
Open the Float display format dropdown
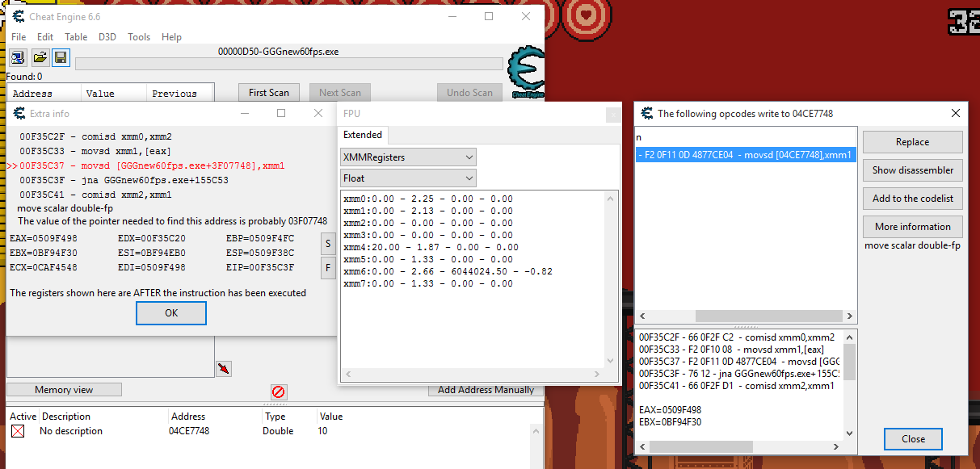coord(408,178)
